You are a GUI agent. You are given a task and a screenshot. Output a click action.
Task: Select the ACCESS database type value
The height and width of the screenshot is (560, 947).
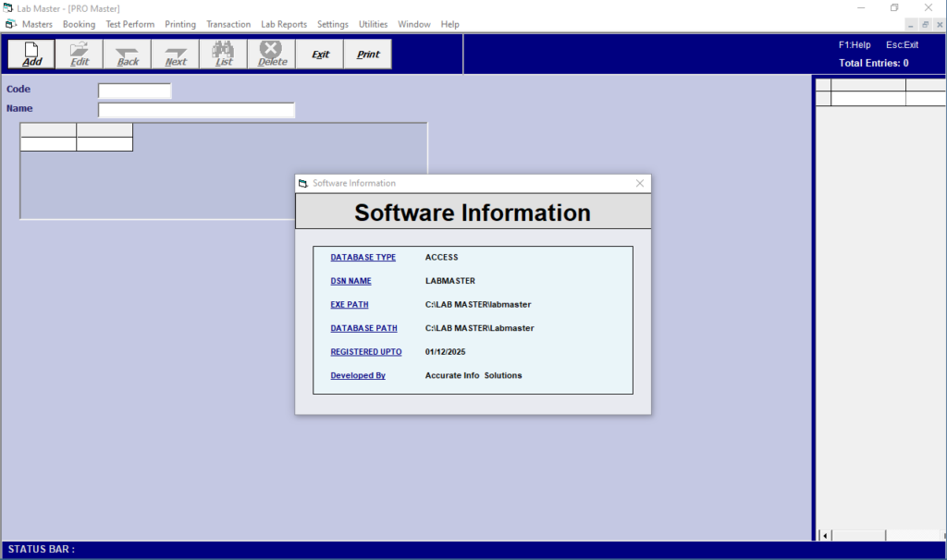click(441, 257)
